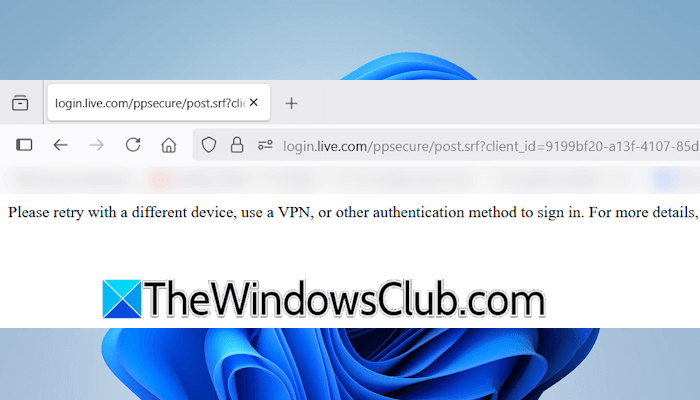Open the site permissions settings icon
The image size is (700, 400).
(x=265, y=145)
